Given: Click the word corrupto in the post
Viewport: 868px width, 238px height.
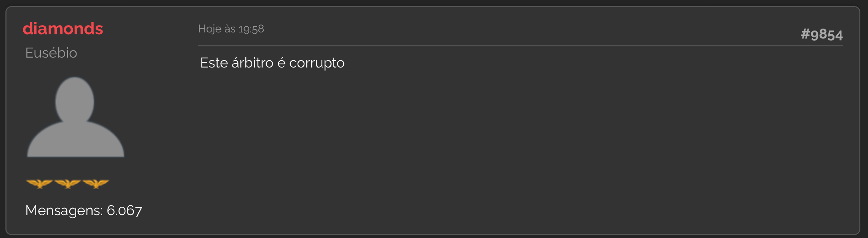Looking at the screenshot, I should (317, 63).
